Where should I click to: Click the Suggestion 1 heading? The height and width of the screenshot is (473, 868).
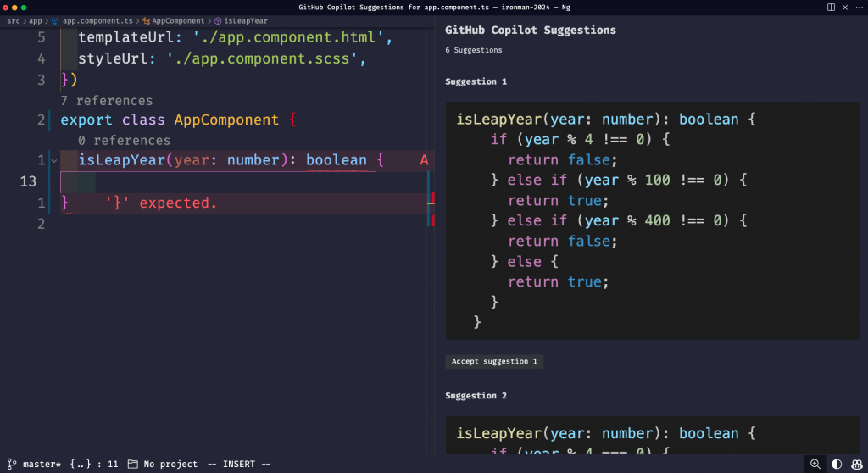coord(476,81)
